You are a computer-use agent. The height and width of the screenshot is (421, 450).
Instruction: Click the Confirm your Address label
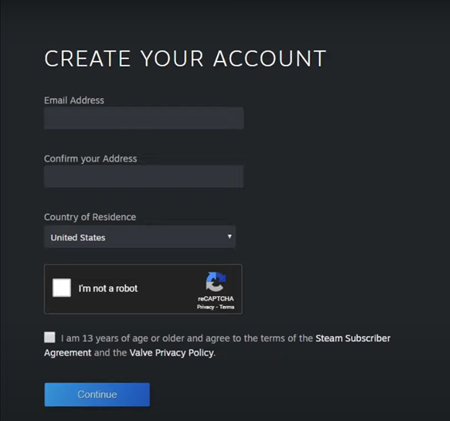(90, 159)
